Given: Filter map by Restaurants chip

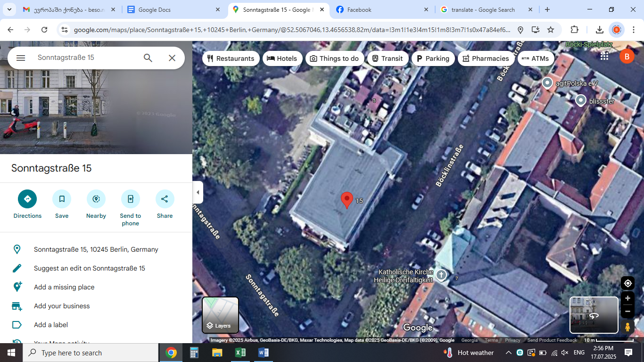Looking at the screenshot, I should [x=231, y=58].
